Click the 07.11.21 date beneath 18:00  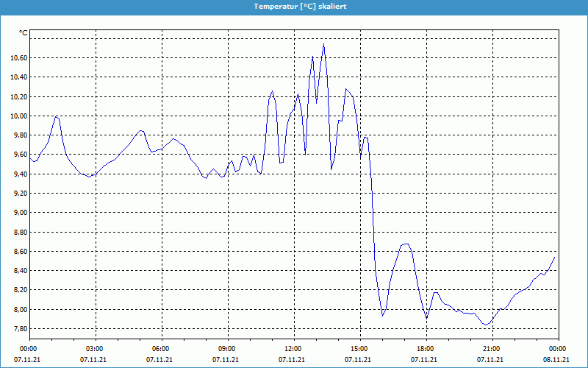click(424, 359)
